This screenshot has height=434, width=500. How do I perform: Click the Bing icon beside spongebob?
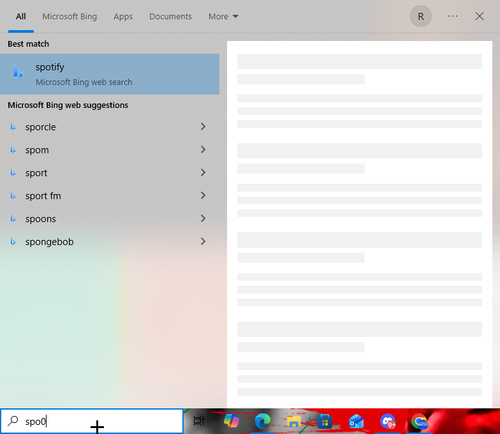tap(13, 241)
